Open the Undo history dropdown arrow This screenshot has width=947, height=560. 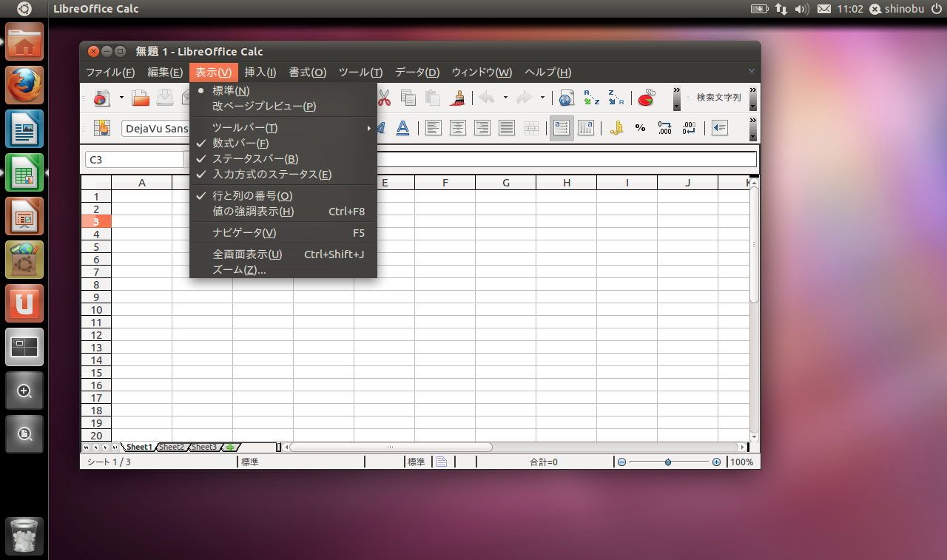[505, 98]
